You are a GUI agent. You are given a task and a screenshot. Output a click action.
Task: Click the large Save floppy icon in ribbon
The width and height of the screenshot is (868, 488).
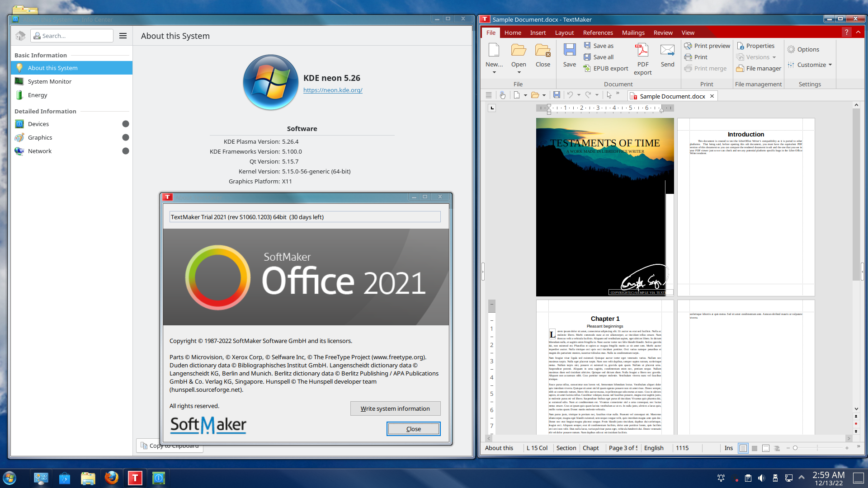point(570,50)
